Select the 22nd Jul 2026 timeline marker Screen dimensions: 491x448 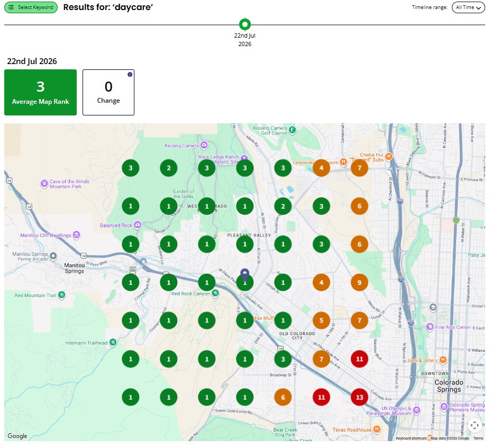[245, 24]
